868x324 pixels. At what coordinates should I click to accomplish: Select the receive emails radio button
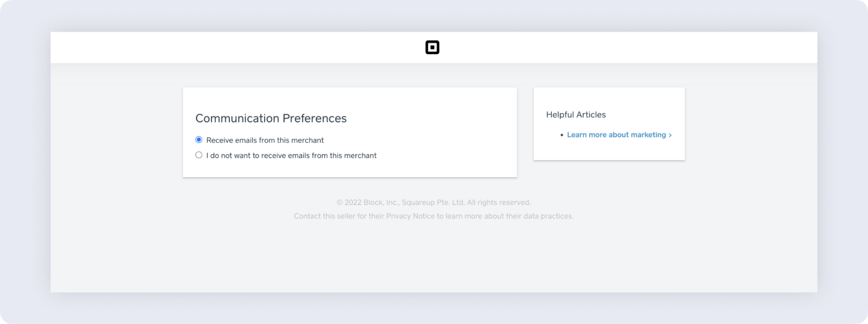199,140
